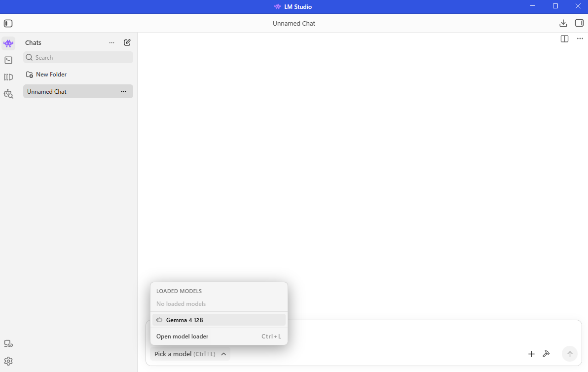
Task: Select the Unnamed Chat entry
Action: (78, 91)
